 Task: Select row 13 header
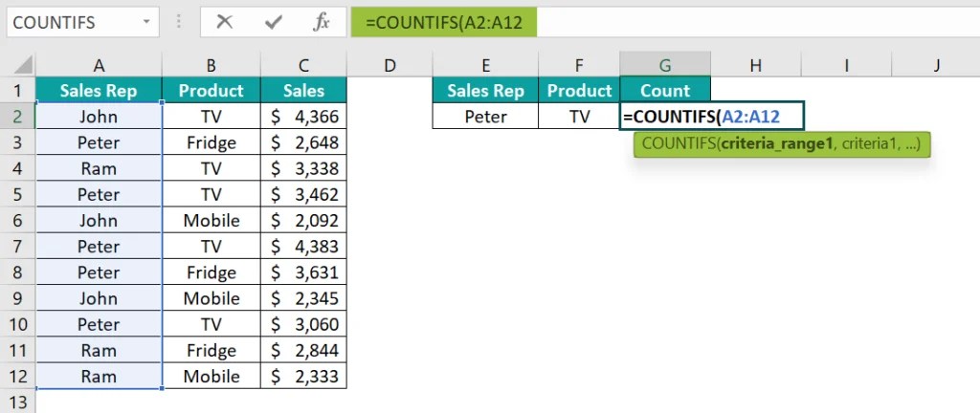pyautogui.click(x=17, y=401)
